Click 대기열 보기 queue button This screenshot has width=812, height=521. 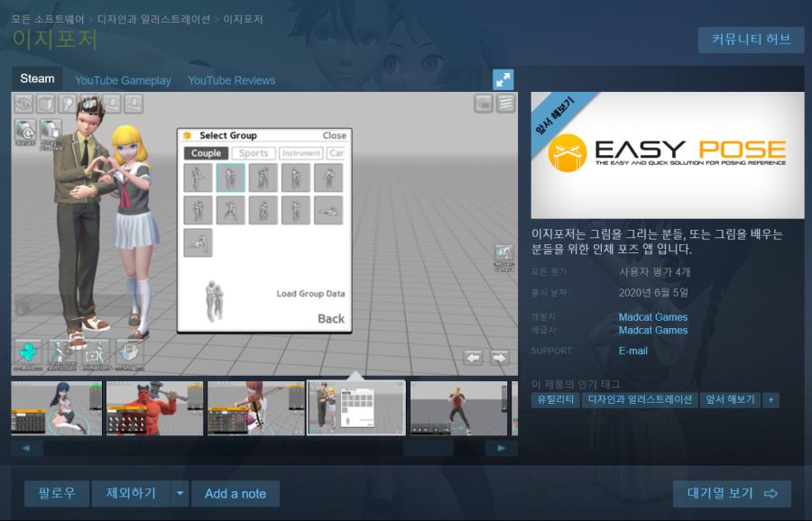(732, 494)
